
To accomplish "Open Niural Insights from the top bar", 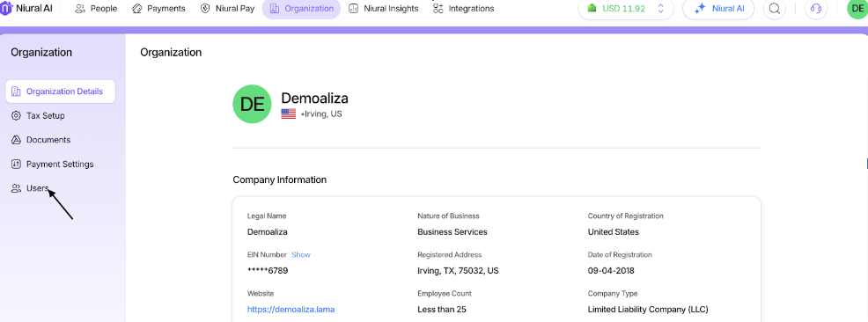I will coord(384,8).
